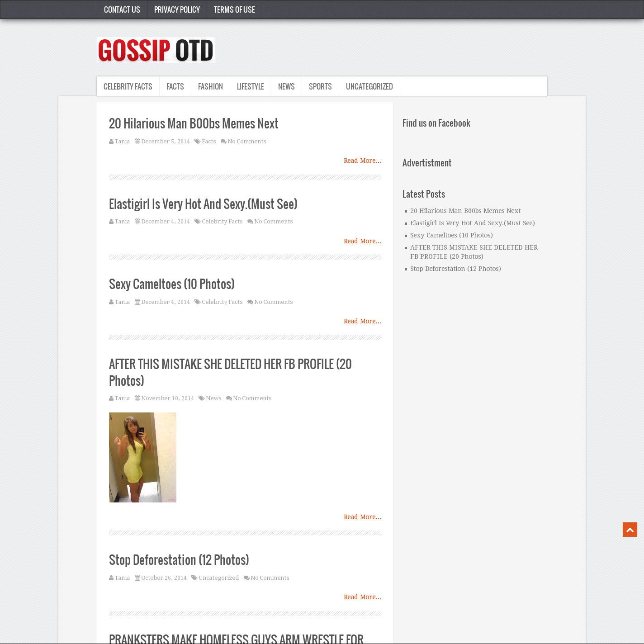The height and width of the screenshot is (644, 644).
Task: Open the selfie thumbnail in FB profile post
Action: 142,457
